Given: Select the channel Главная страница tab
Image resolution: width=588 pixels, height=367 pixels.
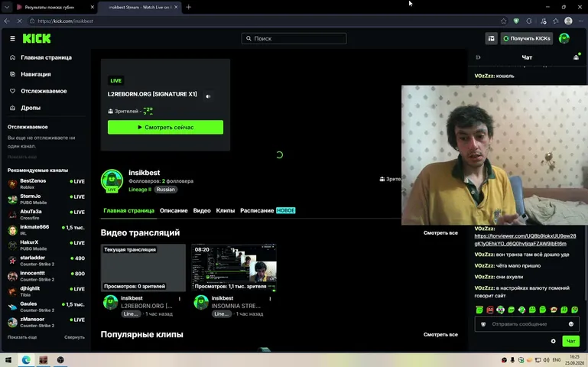Looking at the screenshot, I should (128, 211).
